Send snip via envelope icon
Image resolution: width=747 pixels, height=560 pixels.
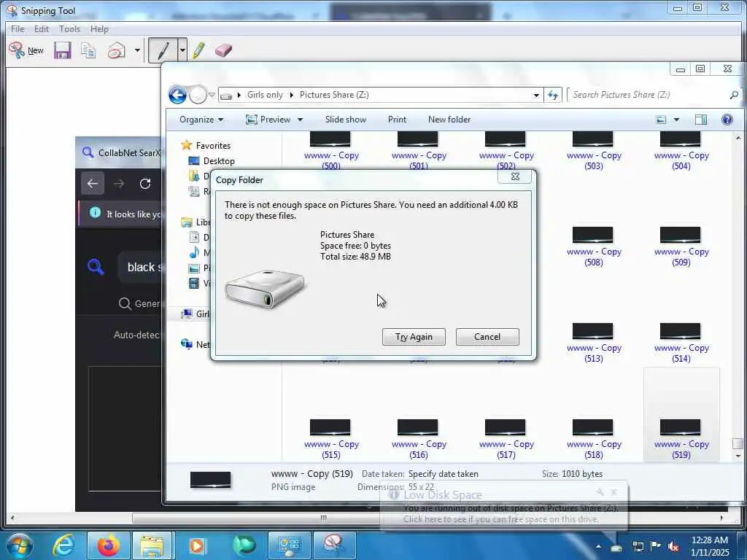tap(116, 50)
